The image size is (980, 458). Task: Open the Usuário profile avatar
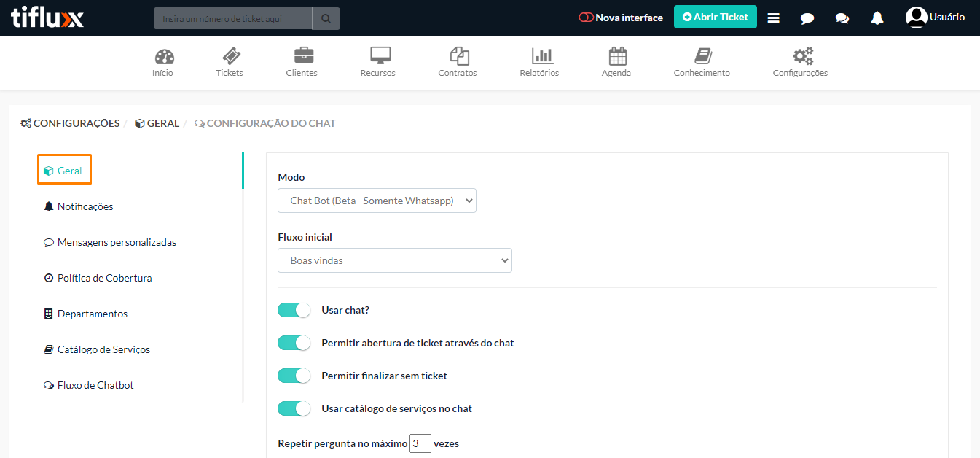coord(916,18)
